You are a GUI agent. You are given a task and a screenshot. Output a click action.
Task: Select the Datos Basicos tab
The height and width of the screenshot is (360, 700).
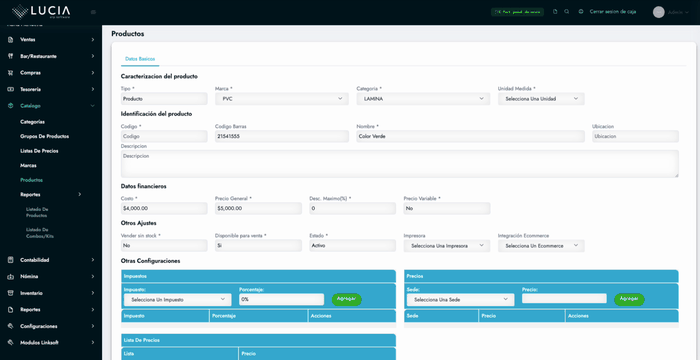point(140,59)
